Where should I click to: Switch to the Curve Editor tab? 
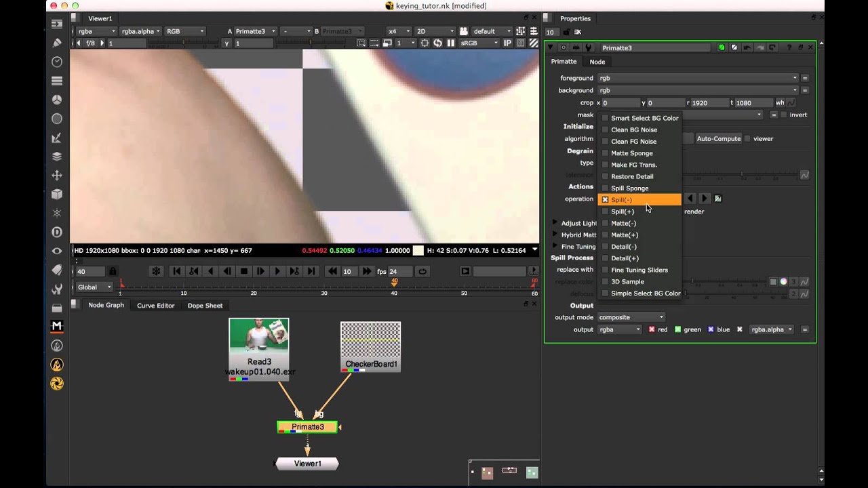pos(155,305)
